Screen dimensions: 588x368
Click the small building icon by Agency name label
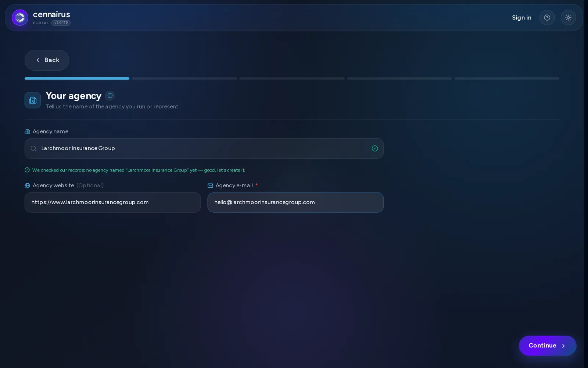pyautogui.click(x=27, y=132)
